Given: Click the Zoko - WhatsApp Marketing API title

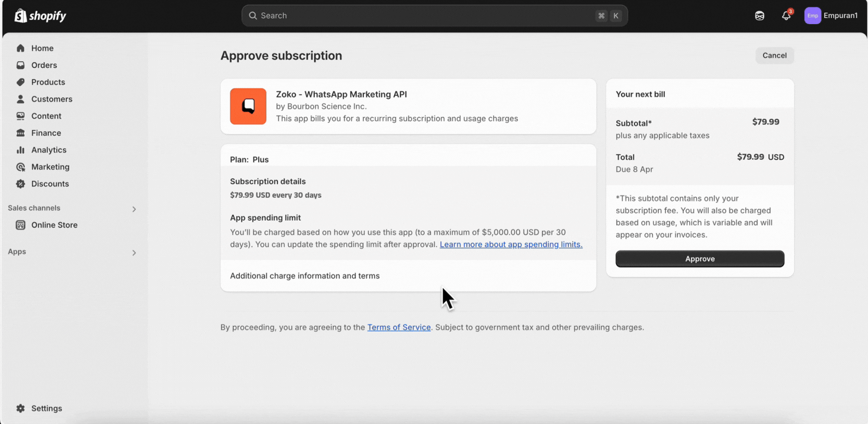Looking at the screenshot, I should (341, 95).
